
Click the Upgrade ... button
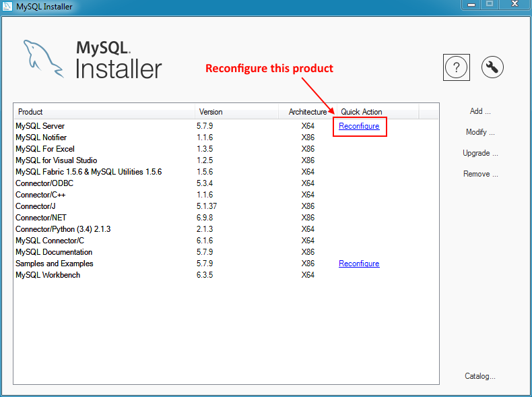click(480, 153)
